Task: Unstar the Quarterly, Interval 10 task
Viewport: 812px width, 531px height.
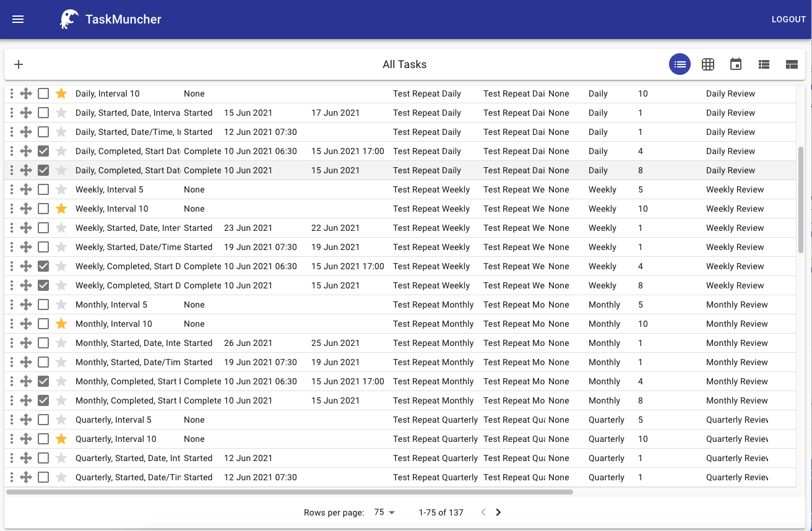Action: pos(61,439)
